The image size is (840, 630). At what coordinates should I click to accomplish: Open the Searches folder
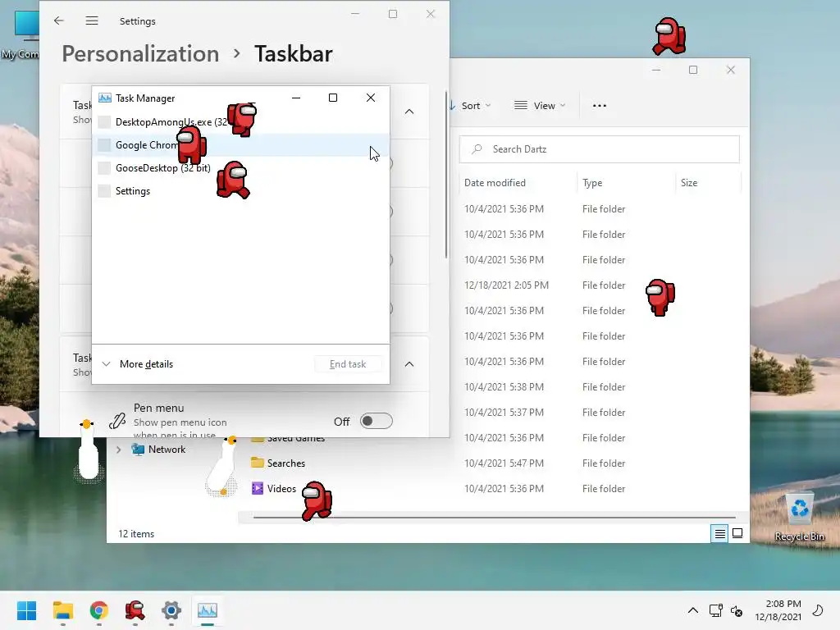click(286, 463)
